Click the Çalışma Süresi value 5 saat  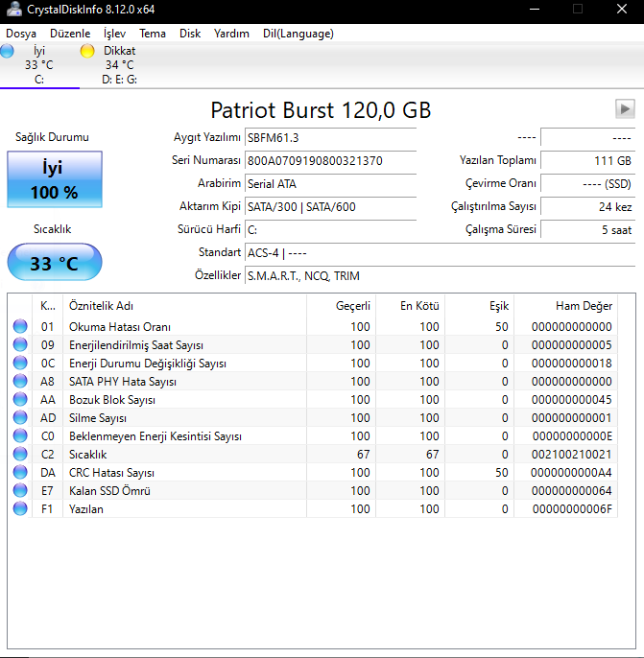click(x=587, y=230)
